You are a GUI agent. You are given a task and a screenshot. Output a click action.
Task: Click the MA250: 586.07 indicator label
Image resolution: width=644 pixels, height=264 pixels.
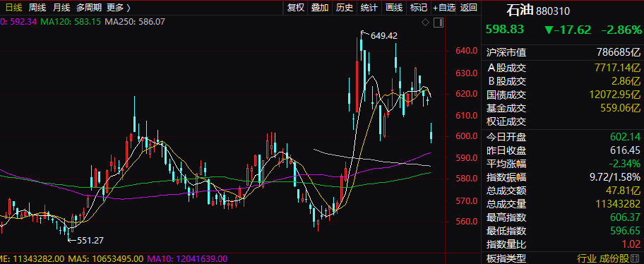pyautogui.click(x=135, y=22)
